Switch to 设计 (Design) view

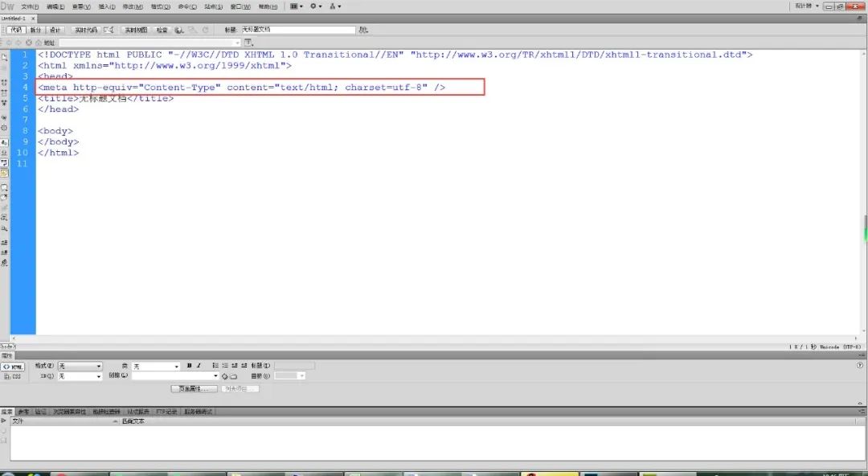[x=55, y=30]
